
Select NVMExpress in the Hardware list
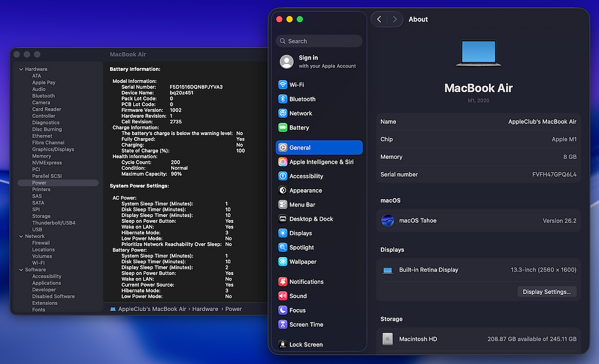tap(46, 162)
